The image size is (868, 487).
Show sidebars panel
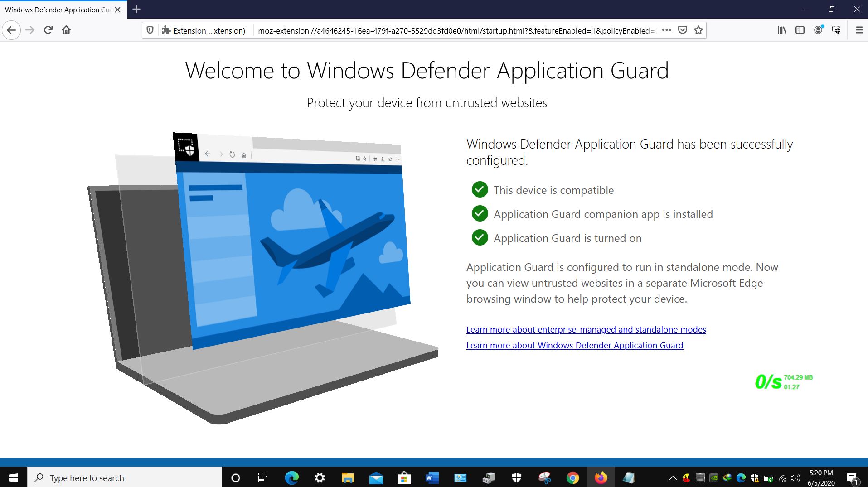(x=800, y=30)
